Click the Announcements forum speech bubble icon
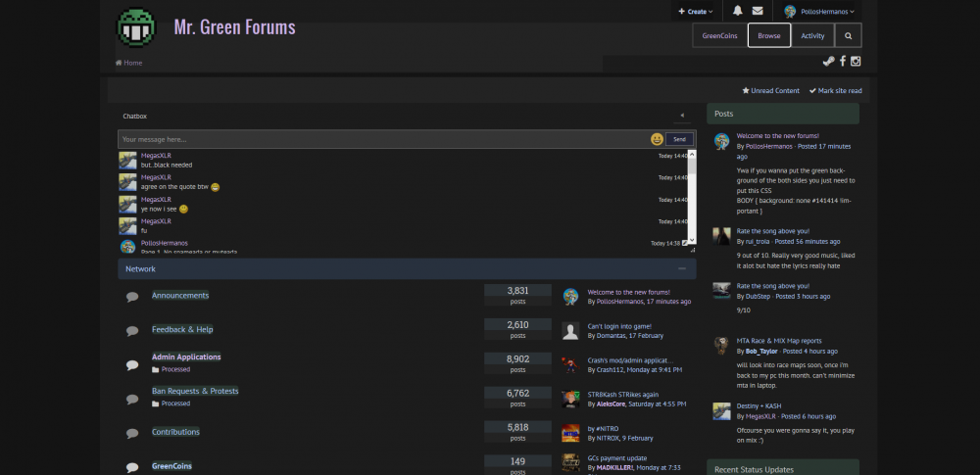 coord(132,297)
